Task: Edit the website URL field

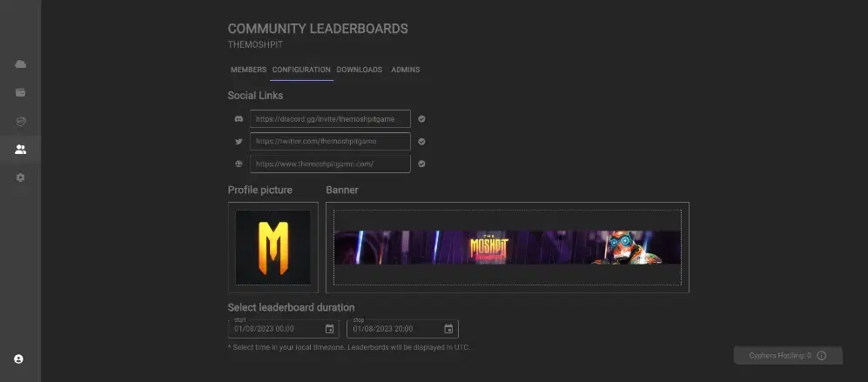Action: (x=330, y=164)
